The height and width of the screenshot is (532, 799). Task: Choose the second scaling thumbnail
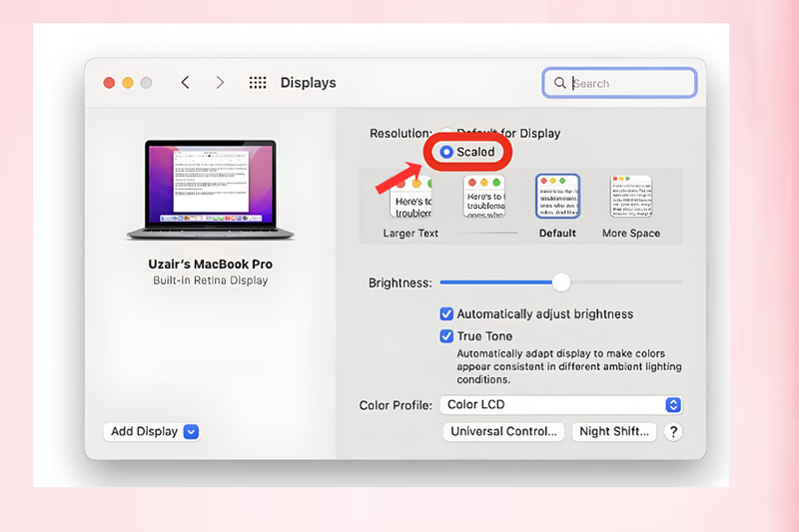[484, 197]
